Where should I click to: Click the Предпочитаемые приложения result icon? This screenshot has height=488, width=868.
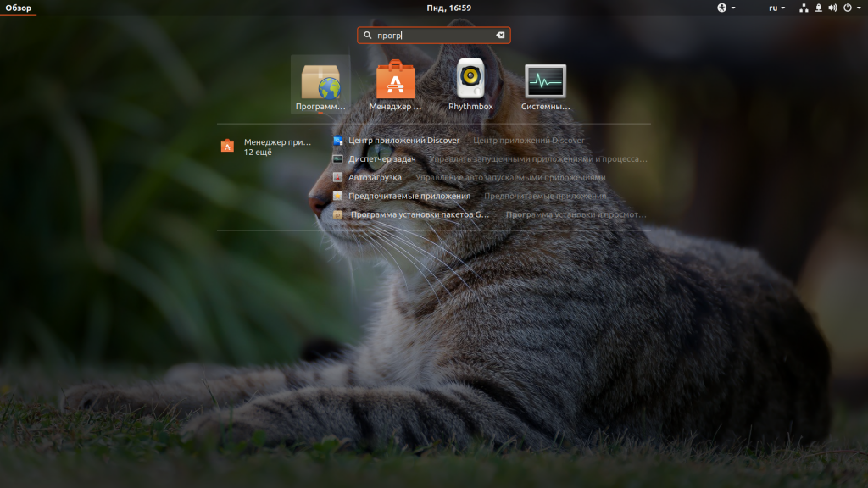click(337, 196)
